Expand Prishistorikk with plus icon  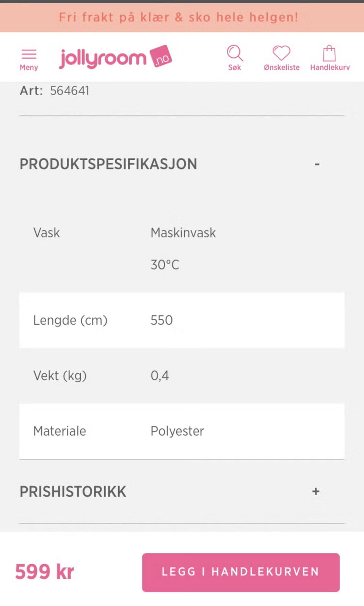(315, 491)
